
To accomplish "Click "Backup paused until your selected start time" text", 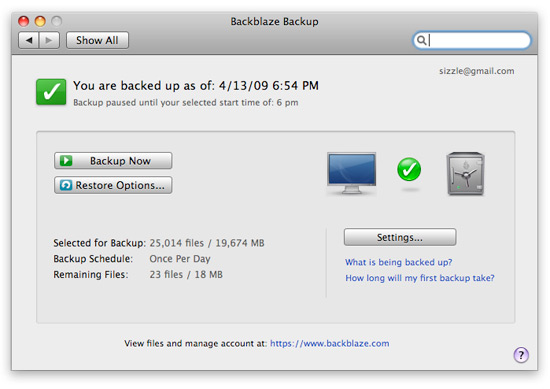I will (x=186, y=103).
